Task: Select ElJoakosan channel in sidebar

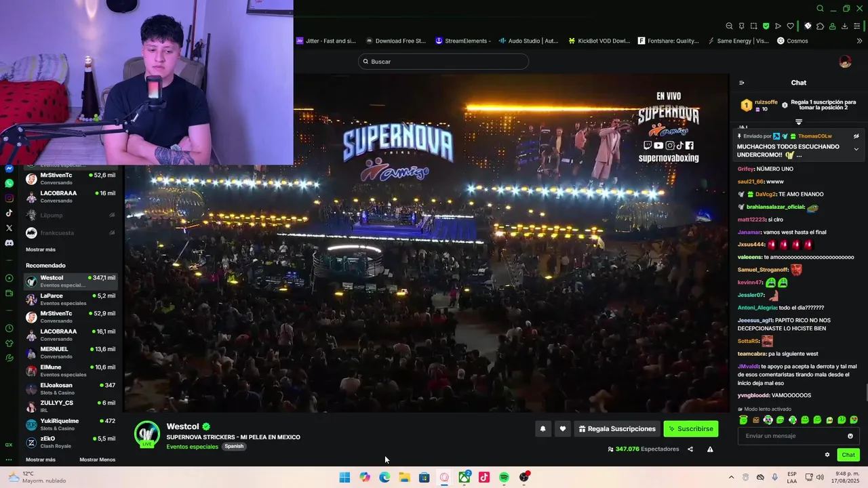Action: click(x=71, y=388)
